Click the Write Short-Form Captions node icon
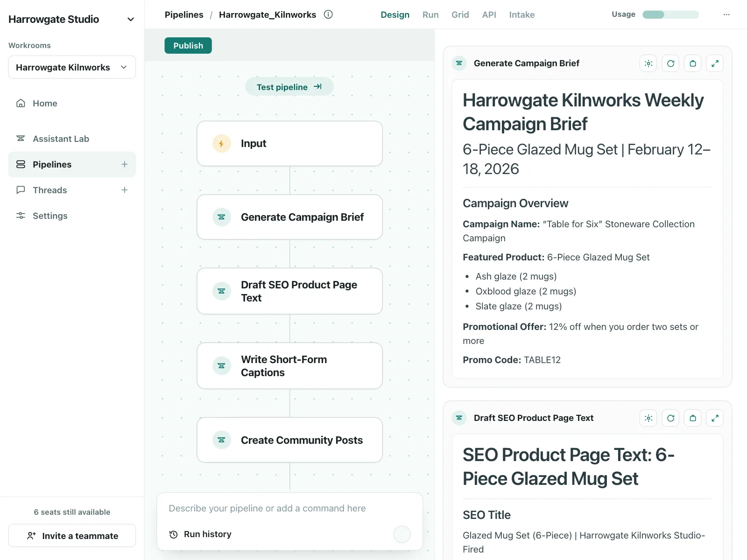This screenshot has height=560, width=747. click(222, 366)
